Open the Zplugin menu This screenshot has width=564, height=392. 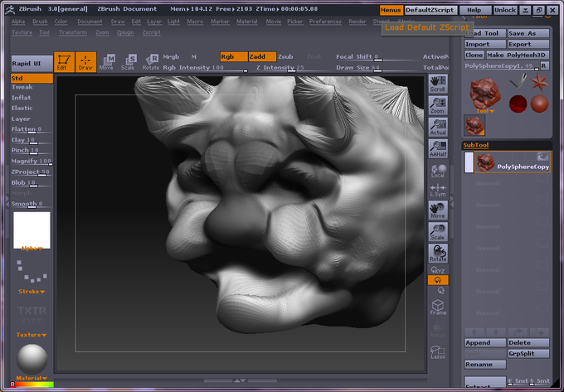tap(125, 32)
